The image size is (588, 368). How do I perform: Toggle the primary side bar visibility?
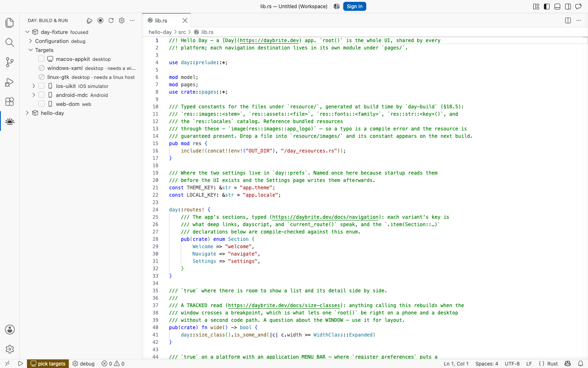547,7
